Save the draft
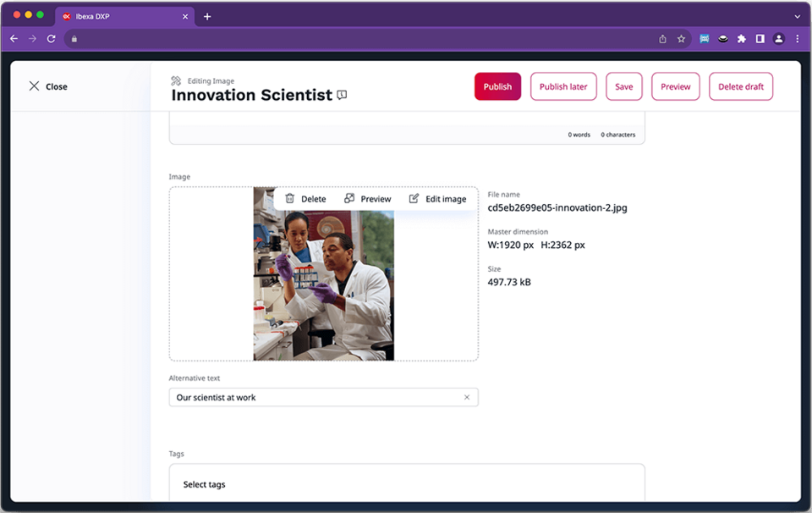The image size is (812, 513). point(623,86)
